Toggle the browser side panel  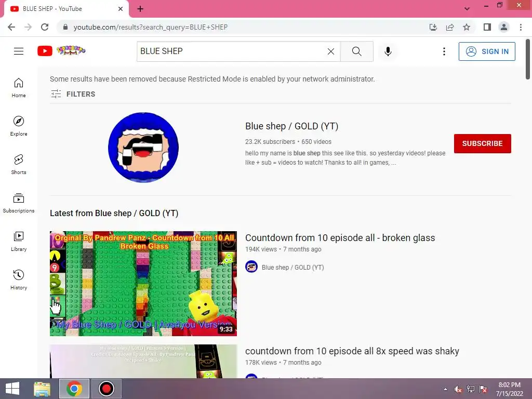(x=487, y=27)
